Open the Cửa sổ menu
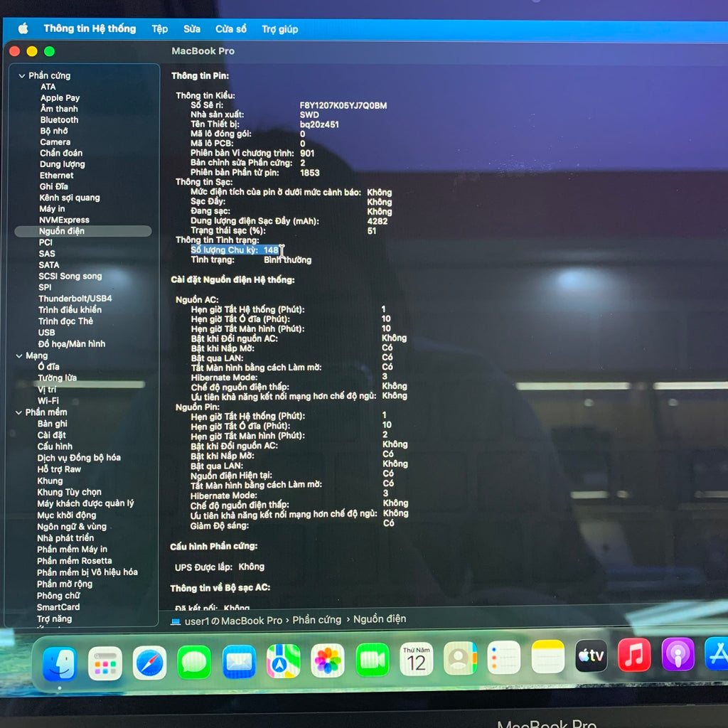The height and width of the screenshot is (728, 728). pyautogui.click(x=231, y=29)
